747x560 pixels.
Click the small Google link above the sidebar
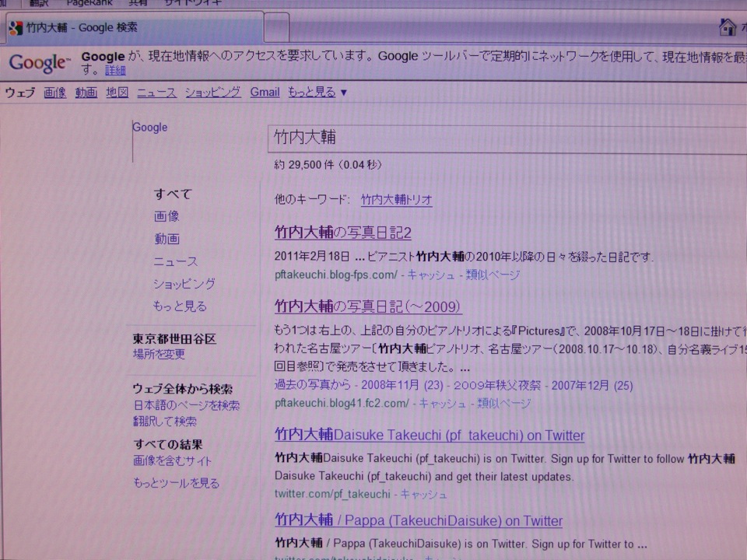(x=150, y=128)
